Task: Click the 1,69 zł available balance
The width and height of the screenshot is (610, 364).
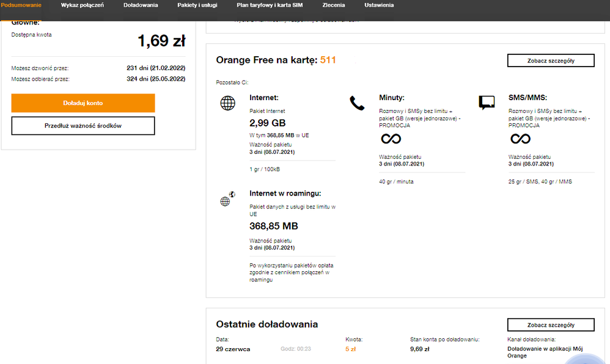Action: click(x=161, y=41)
